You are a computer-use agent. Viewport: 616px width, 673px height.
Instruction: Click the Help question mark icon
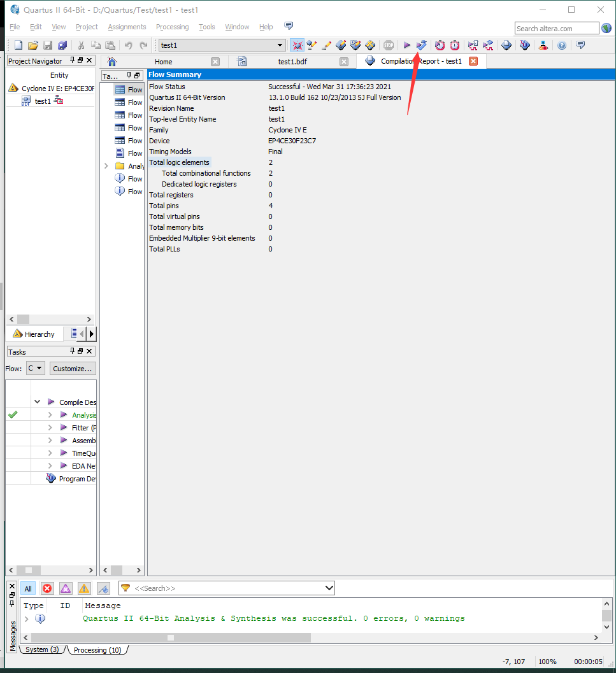562,45
